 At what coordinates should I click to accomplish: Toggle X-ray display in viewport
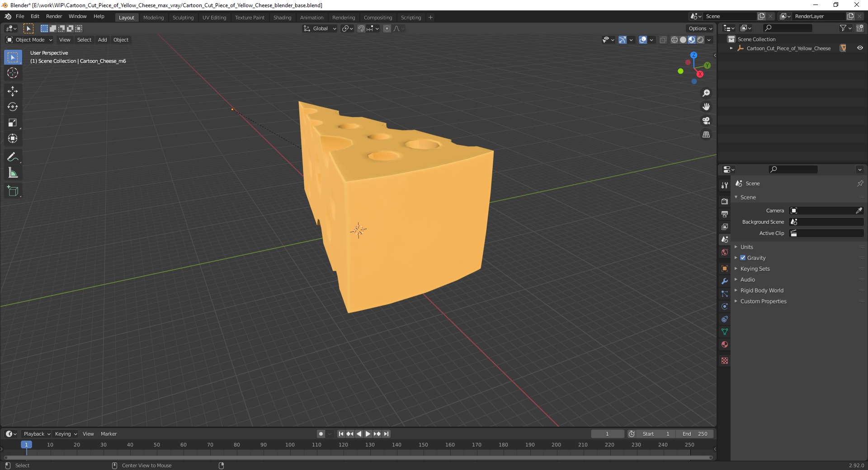coord(663,40)
